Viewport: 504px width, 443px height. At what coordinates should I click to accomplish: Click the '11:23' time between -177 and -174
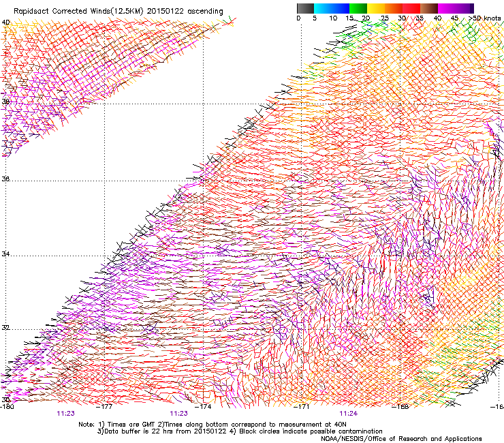[x=178, y=414]
